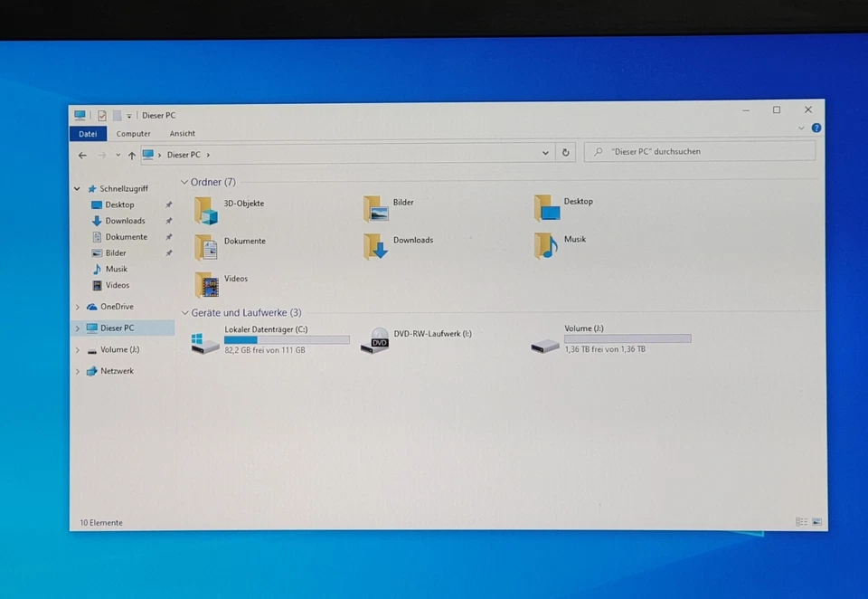
Task: Click the back navigation arrow
Action: pyautogui.click(x=82, y=156)
